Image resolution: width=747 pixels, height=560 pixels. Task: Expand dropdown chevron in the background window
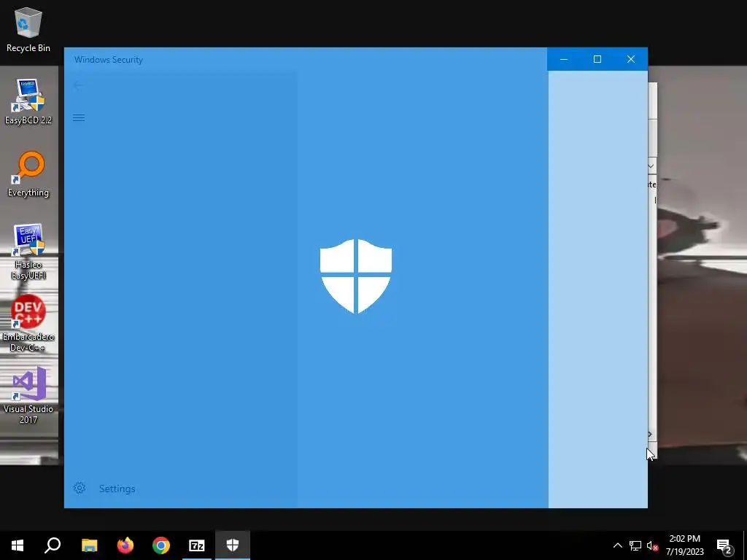[x=651, y=166]
